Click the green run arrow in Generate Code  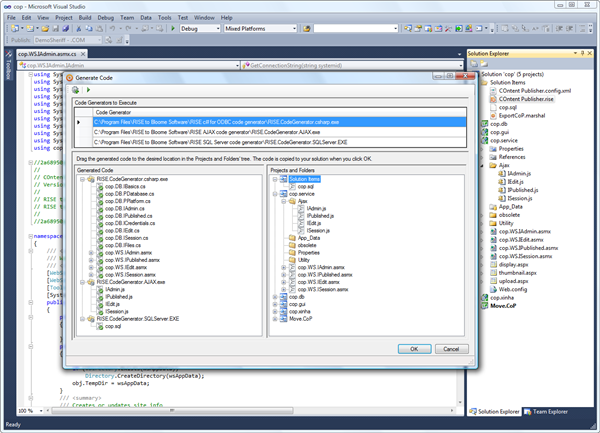tap(88, 90)
